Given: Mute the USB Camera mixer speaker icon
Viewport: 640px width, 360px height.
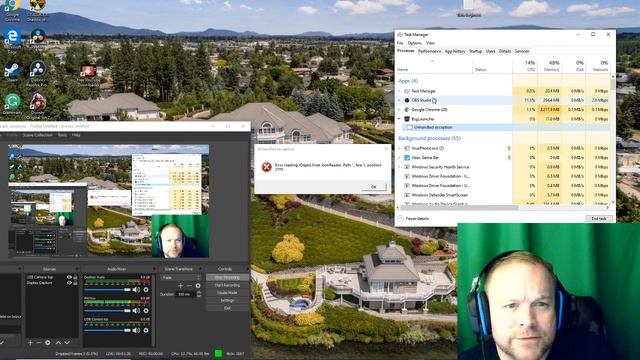Looking at the screenshot, I should [136, 330].
